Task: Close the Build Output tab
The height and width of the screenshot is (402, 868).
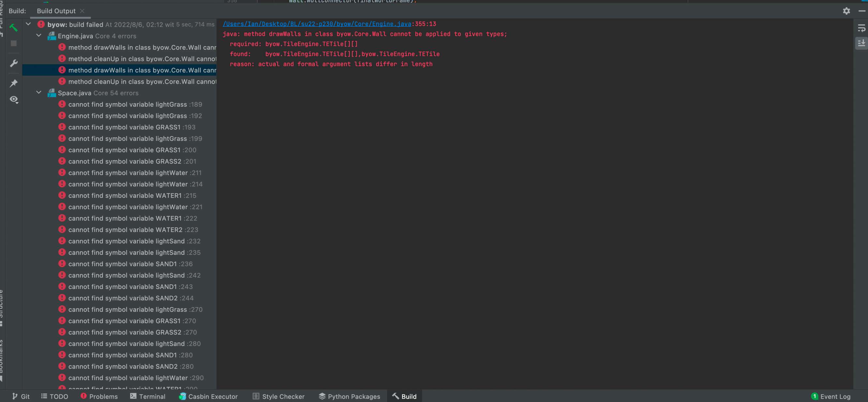Action: pyautogui.click(x=82, y=11)
